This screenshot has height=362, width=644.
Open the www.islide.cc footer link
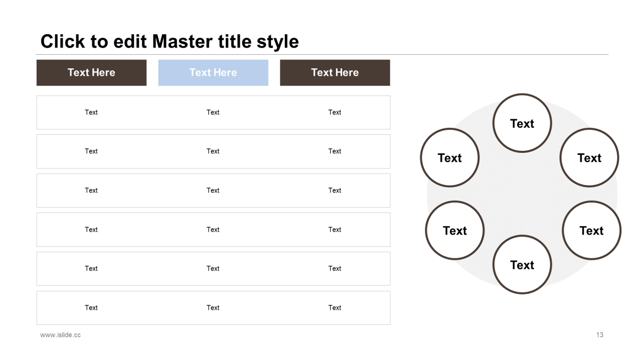click(x=60, y=335)
